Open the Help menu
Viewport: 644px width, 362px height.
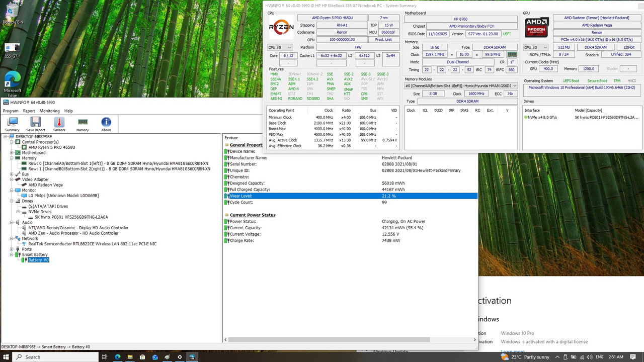click(x=68, y=111)
